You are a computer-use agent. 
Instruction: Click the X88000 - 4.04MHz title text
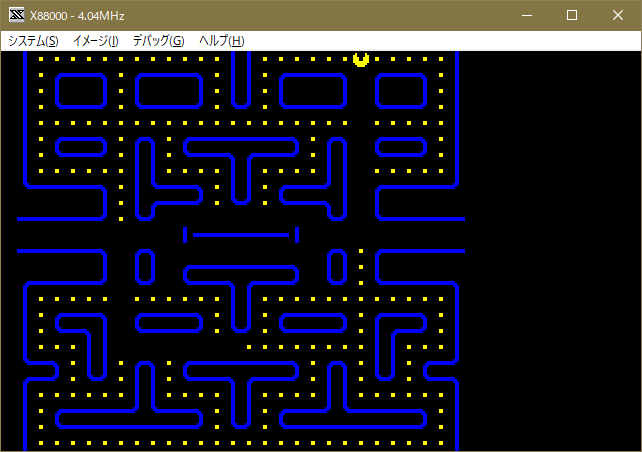(x=77, y=16)
